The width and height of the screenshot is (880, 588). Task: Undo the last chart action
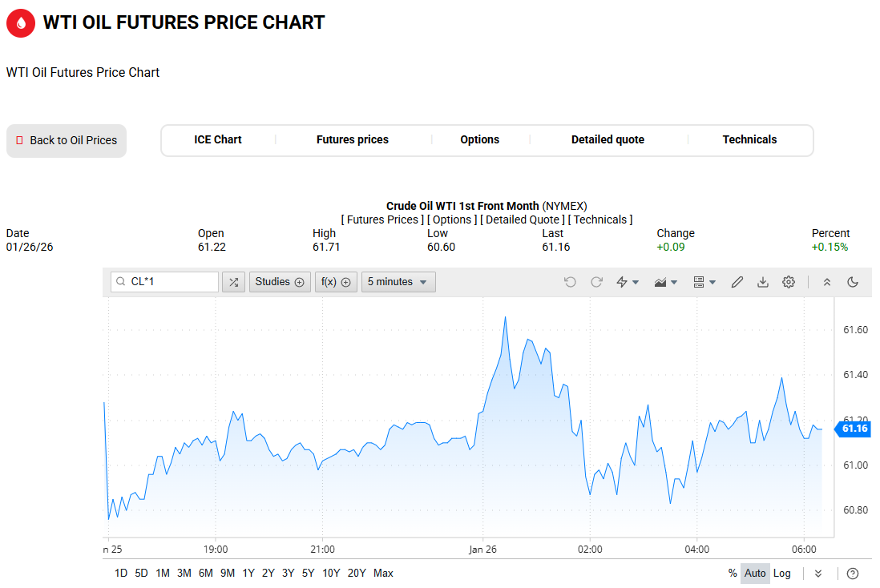click(570, 282)
